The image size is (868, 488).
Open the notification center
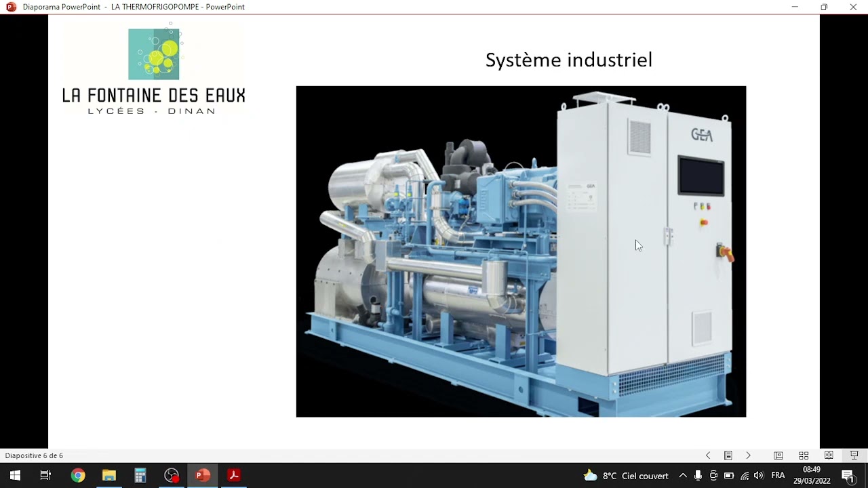[848, 476]
